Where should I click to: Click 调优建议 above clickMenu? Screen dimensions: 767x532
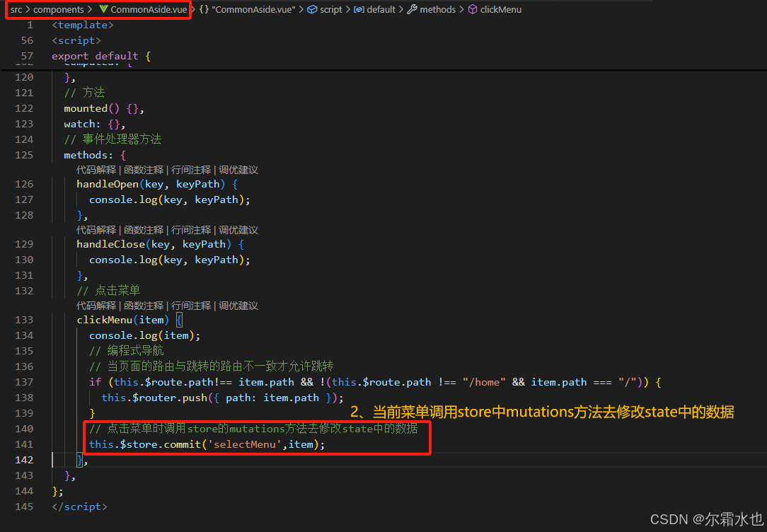tap(238, 306)
